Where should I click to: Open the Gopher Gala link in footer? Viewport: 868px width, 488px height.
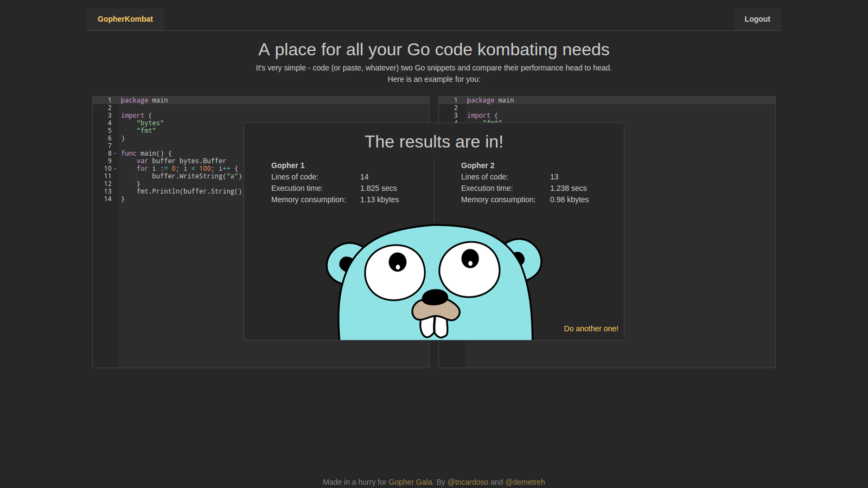(x=411, y=482)
